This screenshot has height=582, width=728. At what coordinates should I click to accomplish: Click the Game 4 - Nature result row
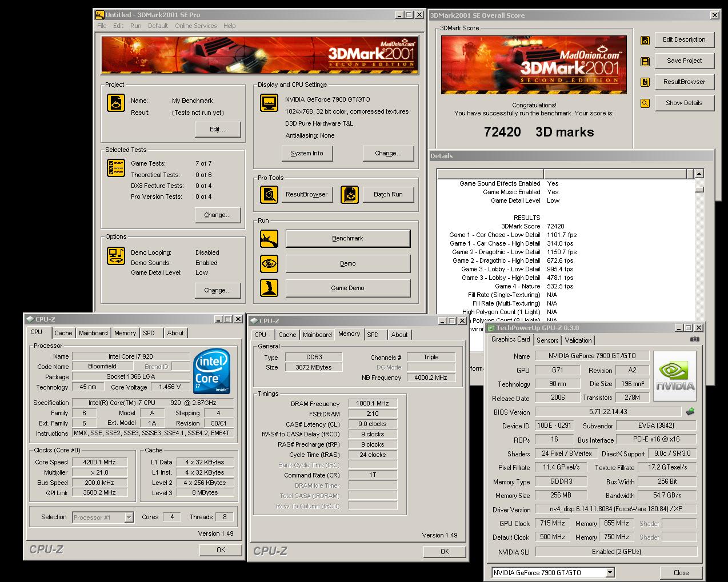pyautogui.click(x=511, y=286)
